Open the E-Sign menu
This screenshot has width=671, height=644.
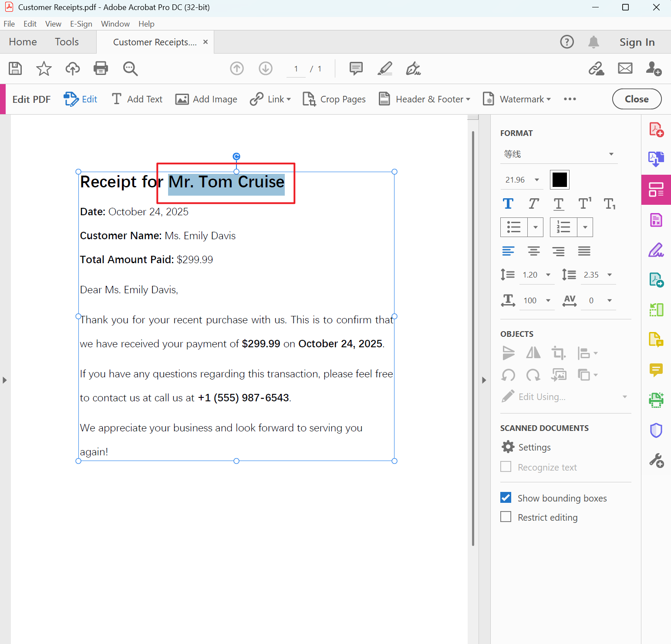click(x=81, y=24)
